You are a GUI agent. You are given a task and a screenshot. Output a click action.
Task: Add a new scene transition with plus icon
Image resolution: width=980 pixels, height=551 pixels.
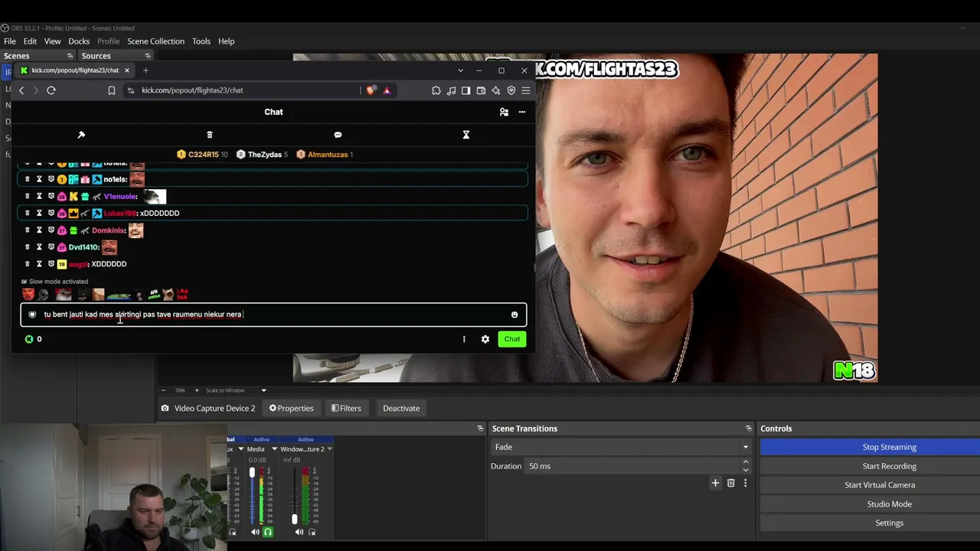[715, 483]
